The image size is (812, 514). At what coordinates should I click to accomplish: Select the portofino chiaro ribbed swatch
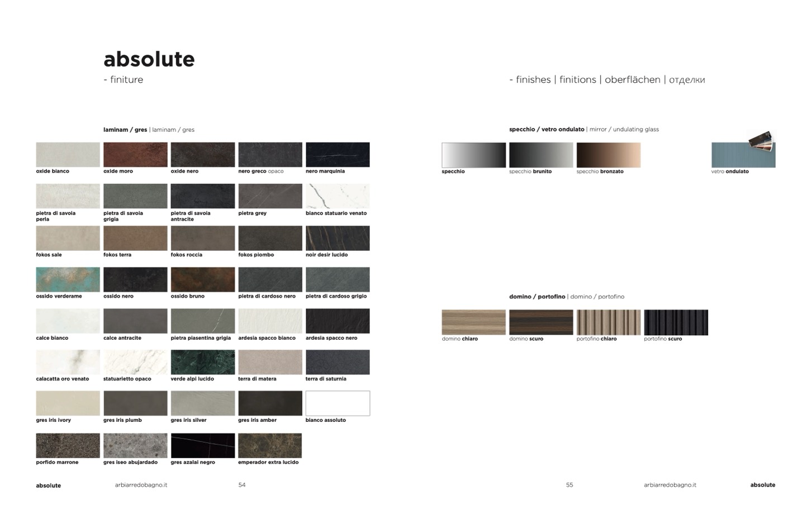[x=608, y=322]
